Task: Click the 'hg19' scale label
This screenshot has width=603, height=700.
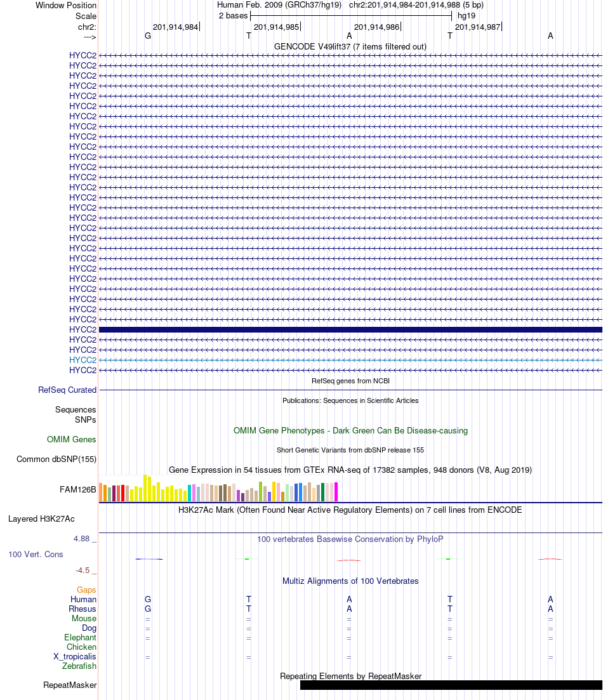Action: (467, 16)
